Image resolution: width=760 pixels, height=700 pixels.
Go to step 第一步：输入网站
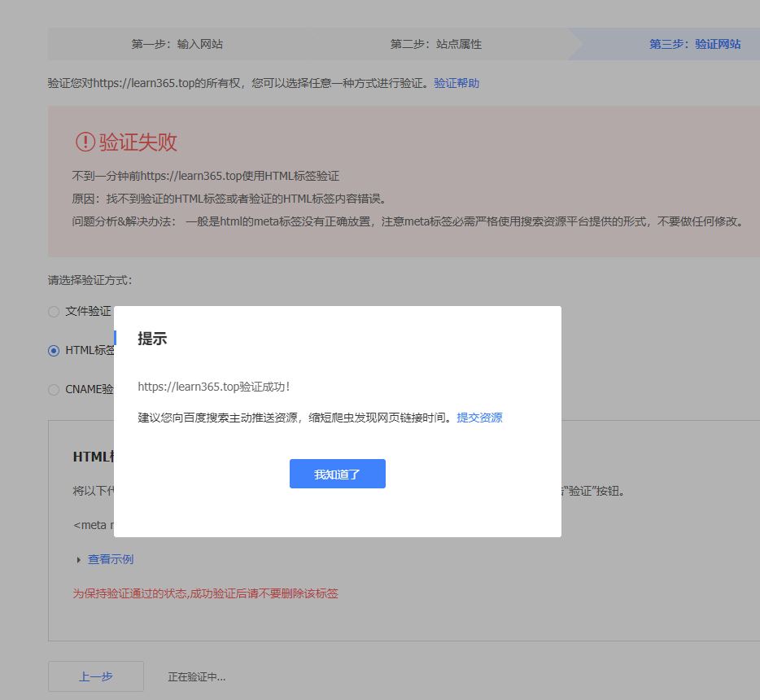pos(177,44)
